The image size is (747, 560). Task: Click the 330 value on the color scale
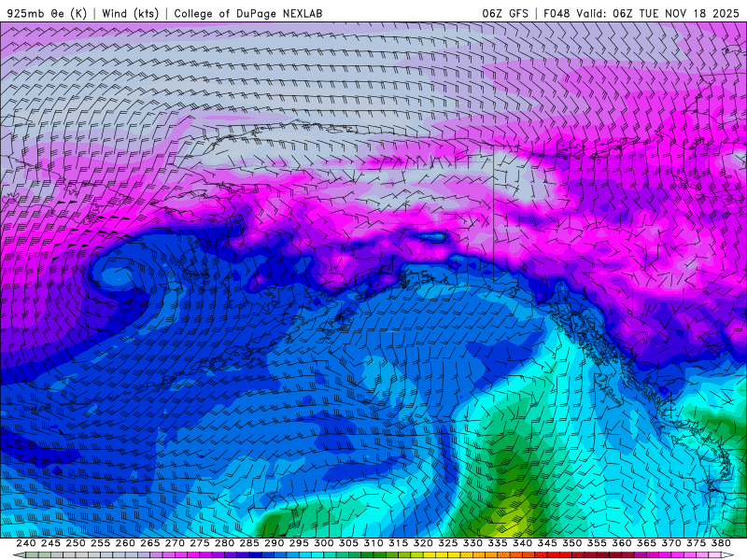coord(472,543)
